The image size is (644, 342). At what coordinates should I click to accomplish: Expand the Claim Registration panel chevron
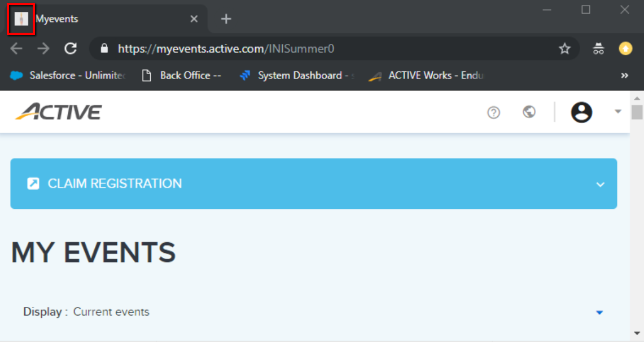600,185
